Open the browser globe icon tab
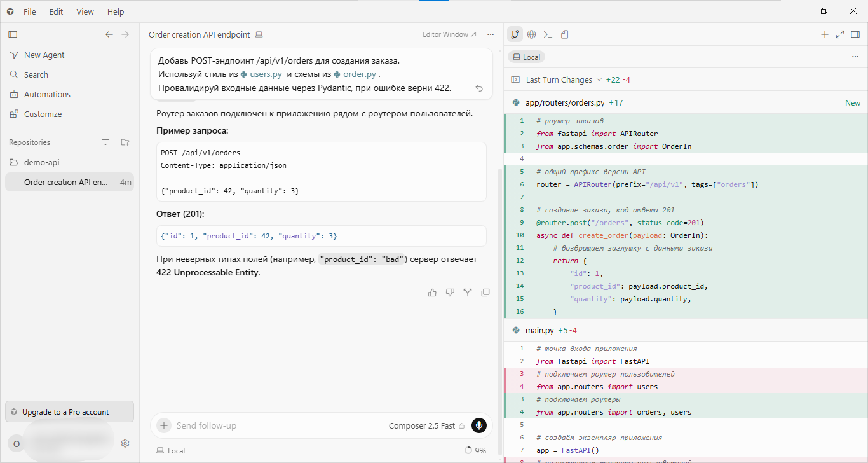The image size is (868, 463). (x=531, y=34)
